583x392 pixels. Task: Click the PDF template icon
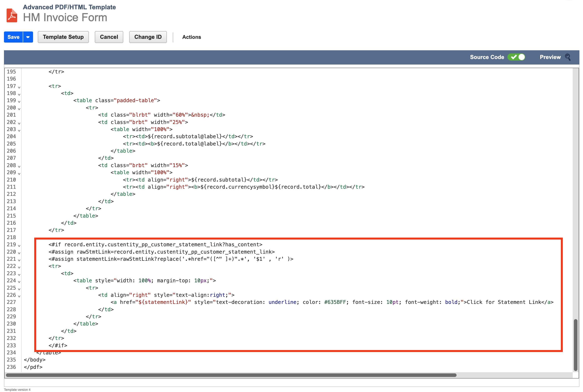tap(12, 15)
